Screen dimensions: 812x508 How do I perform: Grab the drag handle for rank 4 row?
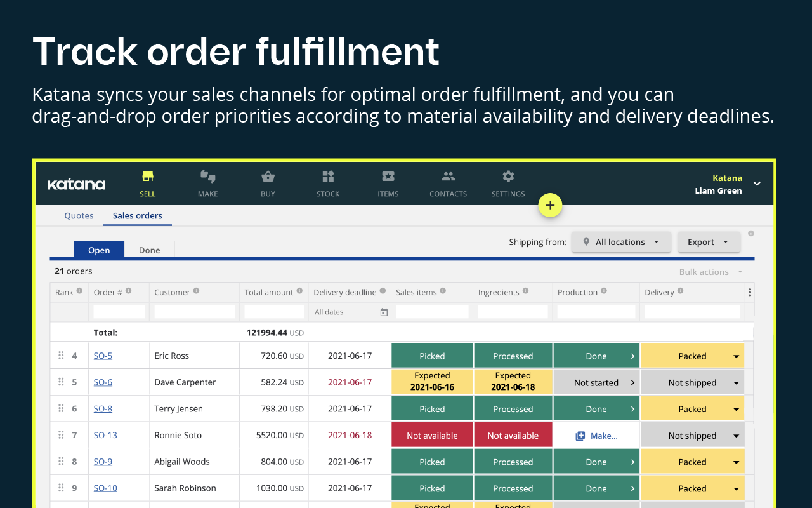pyautogui.click(x=62, y=356)
